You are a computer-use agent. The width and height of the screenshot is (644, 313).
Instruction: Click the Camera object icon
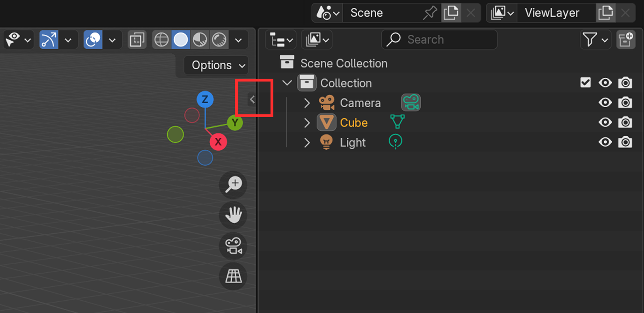pos(327,103)
